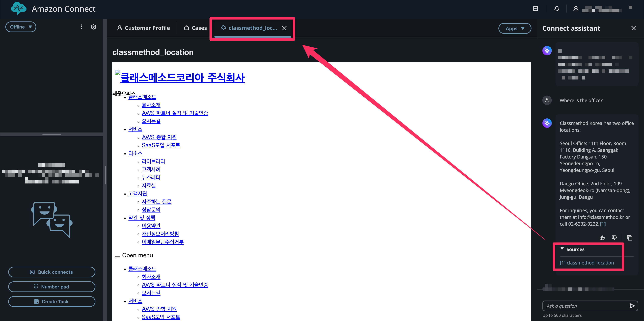
Task: Switch to the Cases tab
Action: tap(196, 28)
